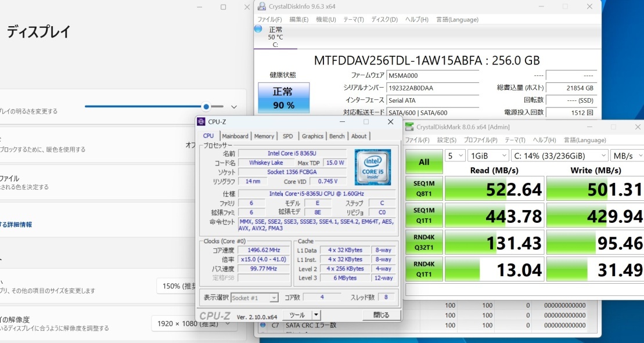Viewport: 644px width, 343px height.
Task: Open テーマ(T) menu in CrystalDiskMark
Action: [x=515, y=140]
